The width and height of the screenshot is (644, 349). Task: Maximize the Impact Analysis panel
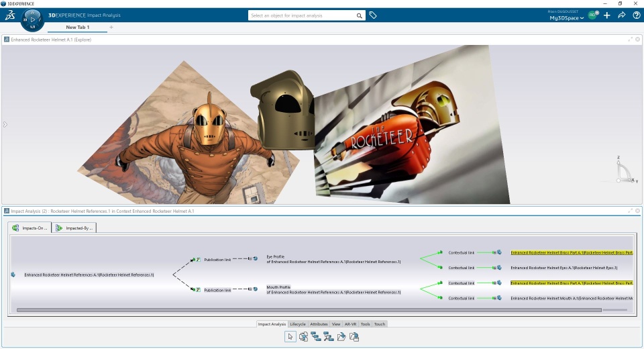click(x=630, y=211)
